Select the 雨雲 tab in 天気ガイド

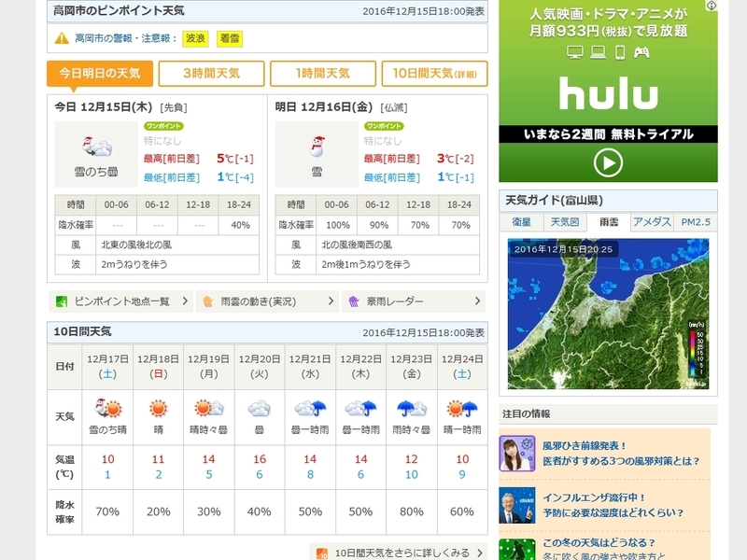click(x=609, y=222)
